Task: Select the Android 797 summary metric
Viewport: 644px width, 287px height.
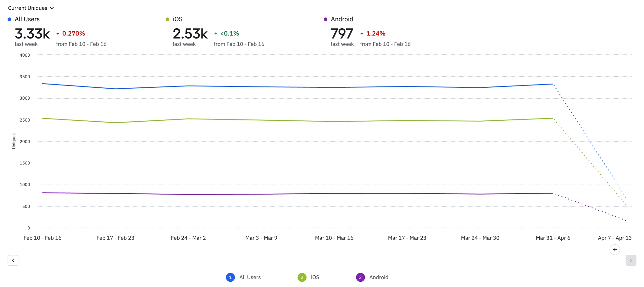Action: (x=342, y=34)
